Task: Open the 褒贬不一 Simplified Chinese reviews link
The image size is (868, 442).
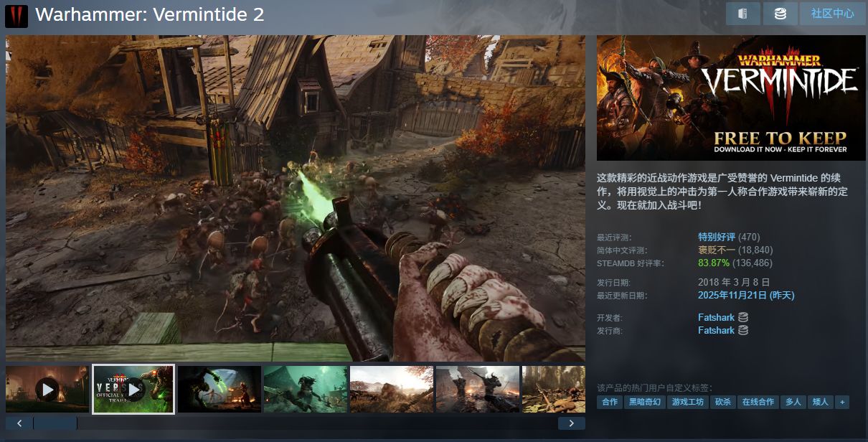Action: (717, 250)
